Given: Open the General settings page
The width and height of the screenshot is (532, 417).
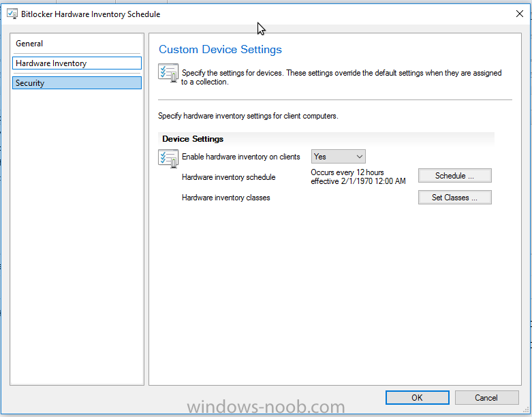Looking at the screenshot, I should (x=77, y=44).
